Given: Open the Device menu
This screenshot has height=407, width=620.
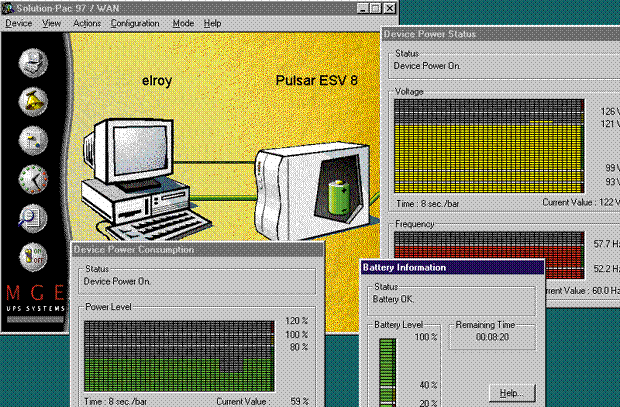Looking at the screenshot, I should click(x=18, y=22).
